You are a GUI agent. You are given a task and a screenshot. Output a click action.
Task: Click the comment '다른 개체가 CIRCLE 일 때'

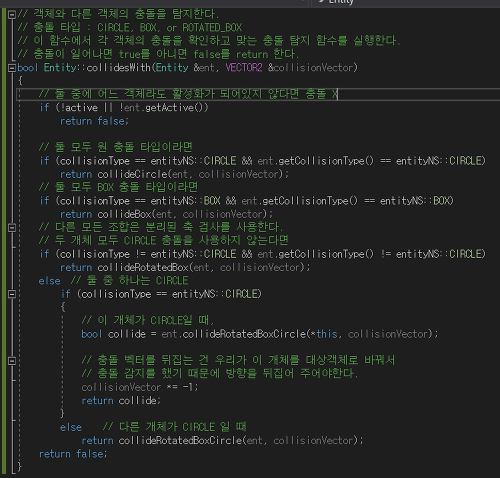174,427
